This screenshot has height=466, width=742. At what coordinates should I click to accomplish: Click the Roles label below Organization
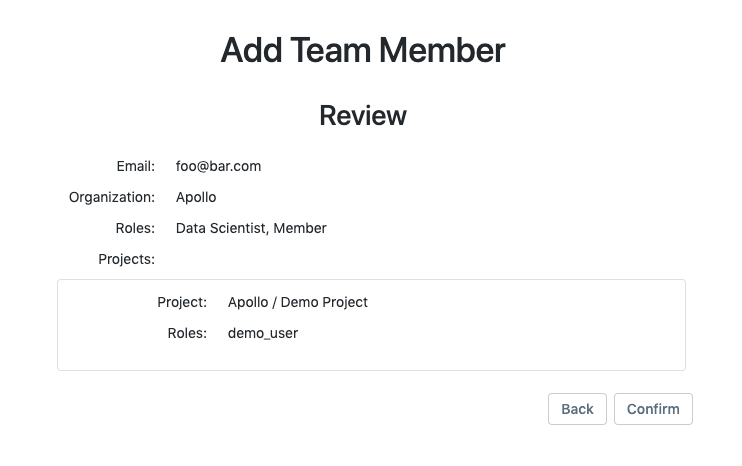(135, 228)
